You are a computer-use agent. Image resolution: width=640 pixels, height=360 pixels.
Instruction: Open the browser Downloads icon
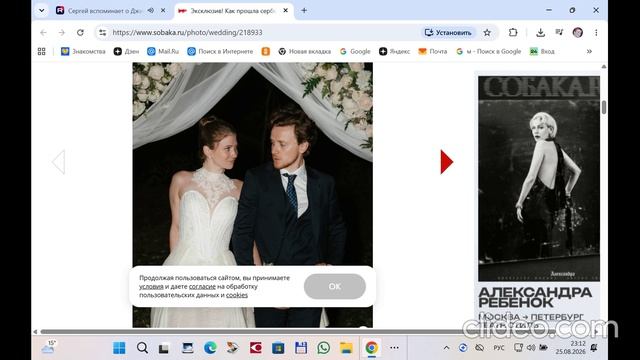click(x=540, y=32)
